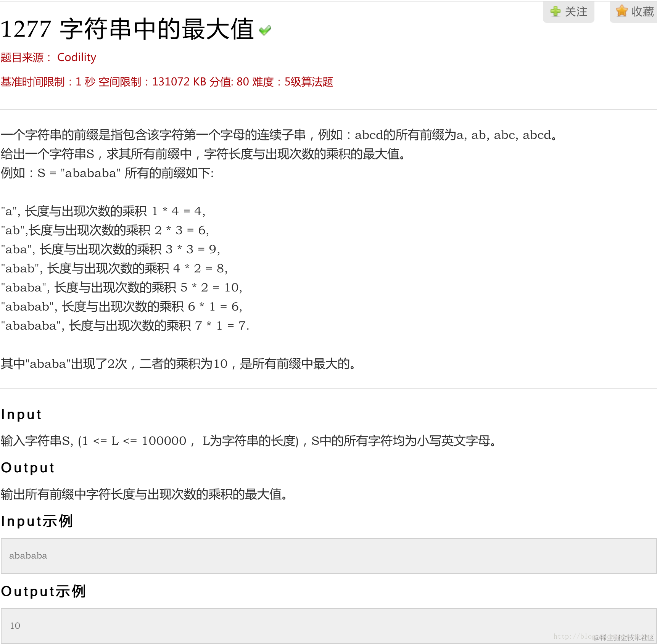657x644 pixels.
Task: Click the output description 输出所有前缀中字符长度
Action: [145, 494]
